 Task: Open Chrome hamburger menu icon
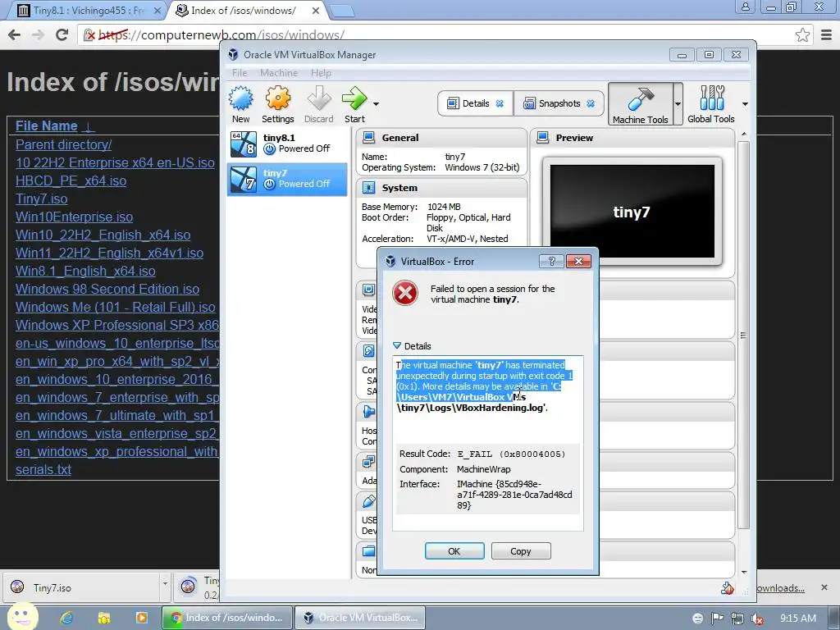tap(826, 35)
